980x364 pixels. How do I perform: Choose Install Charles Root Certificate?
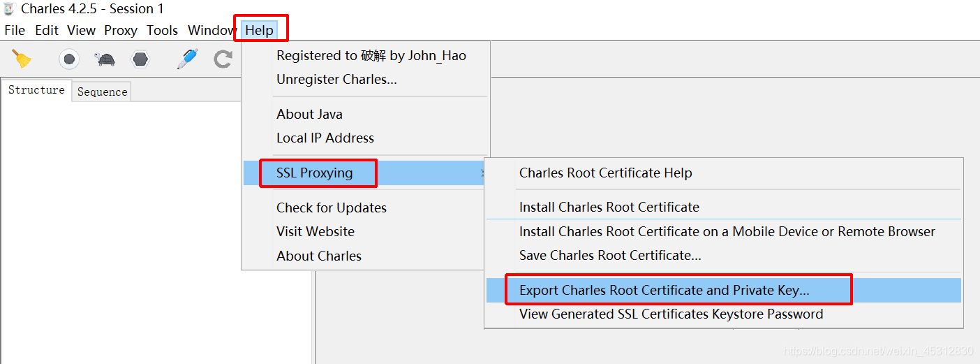724,207
